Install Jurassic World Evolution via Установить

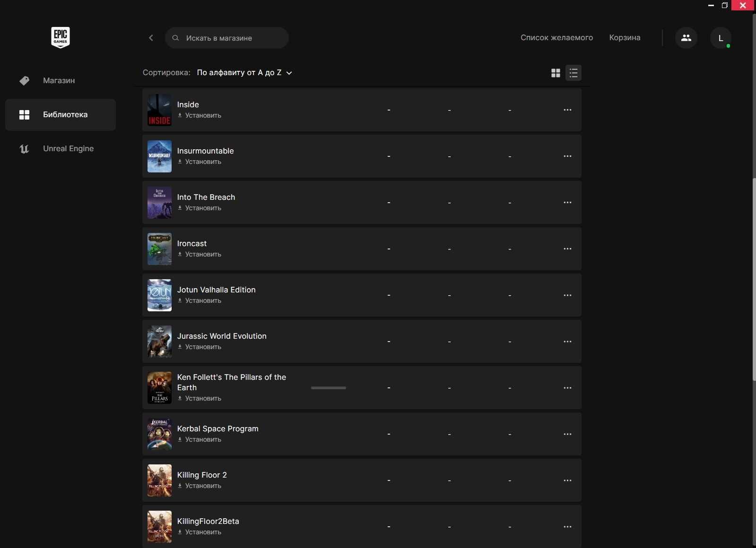point(200,347)
